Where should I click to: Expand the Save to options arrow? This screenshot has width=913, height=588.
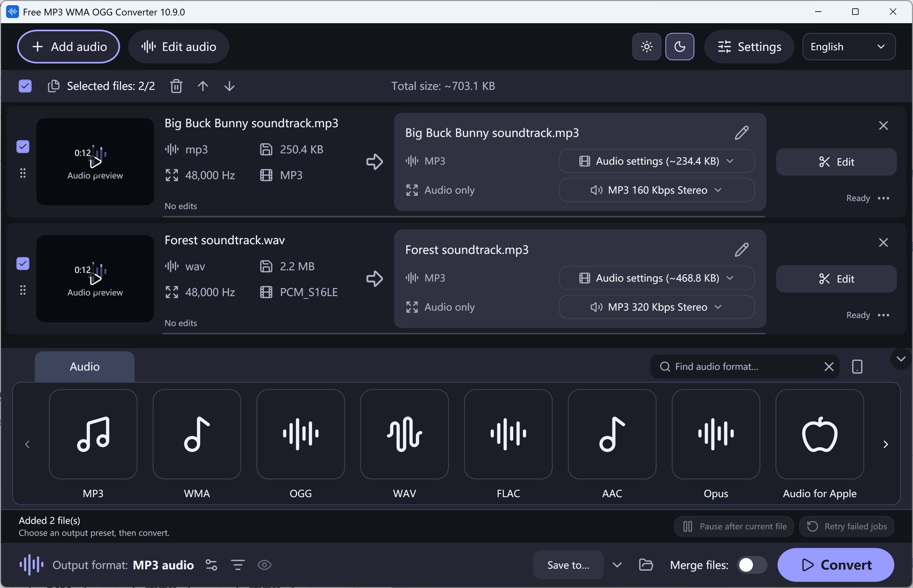(x=617, y=565)
